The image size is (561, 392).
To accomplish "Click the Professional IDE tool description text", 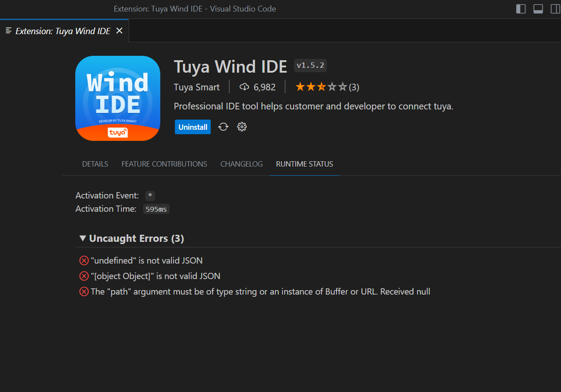I will (313, 107).
